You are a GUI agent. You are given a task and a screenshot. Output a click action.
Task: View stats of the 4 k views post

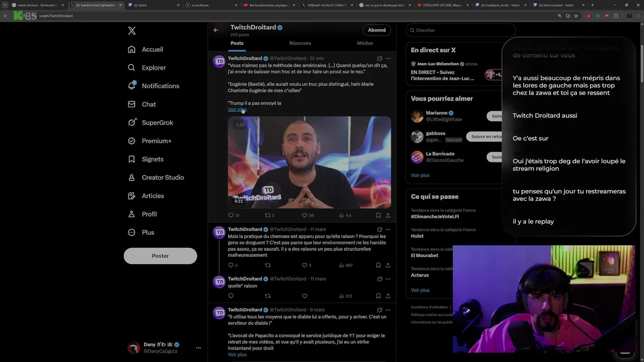click(x=345, y=215)
